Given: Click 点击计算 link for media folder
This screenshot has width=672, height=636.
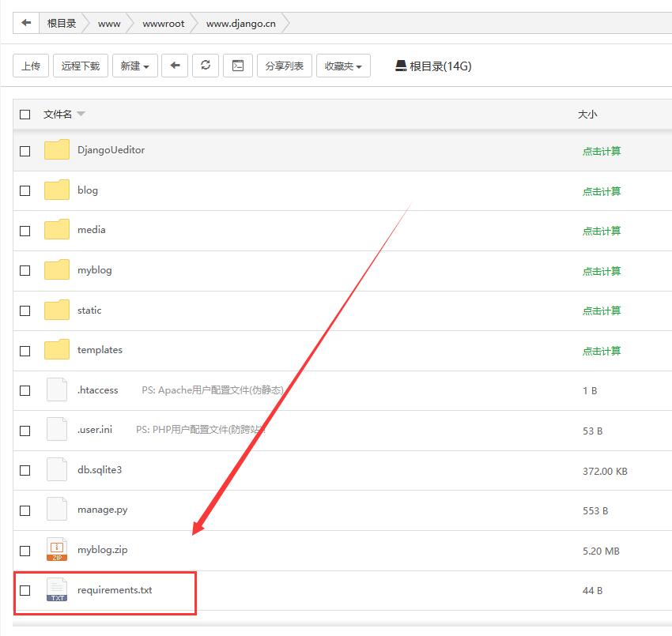Looking at the screenshot, I should (x=602, y=231).
